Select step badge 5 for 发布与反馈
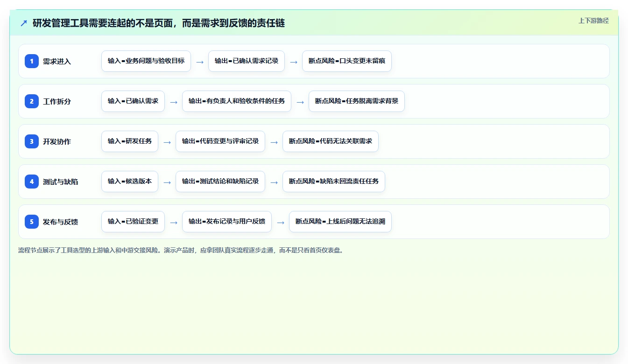 point(32,222)
